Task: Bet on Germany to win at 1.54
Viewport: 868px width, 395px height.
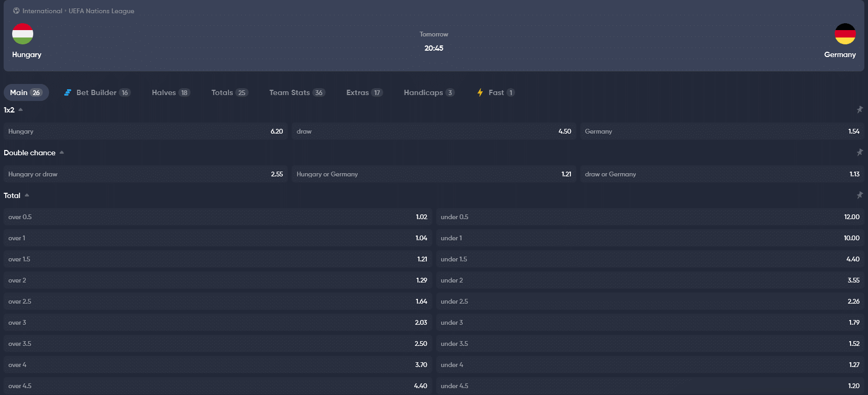Action: click(x=722, y=131)
